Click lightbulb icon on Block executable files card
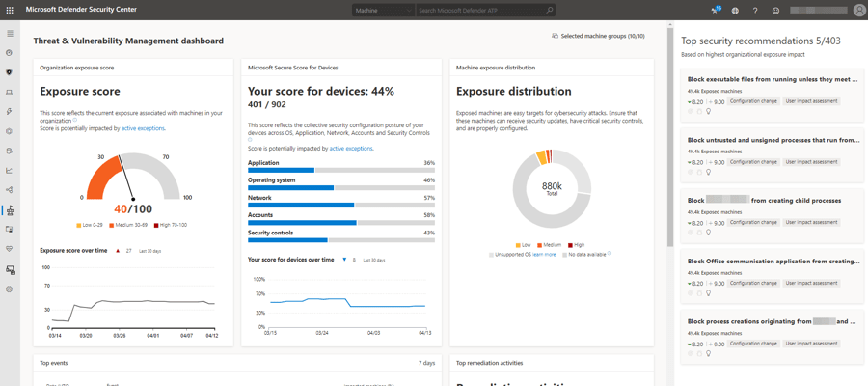This screenshot has width=868, height=386. pos(708,111)
